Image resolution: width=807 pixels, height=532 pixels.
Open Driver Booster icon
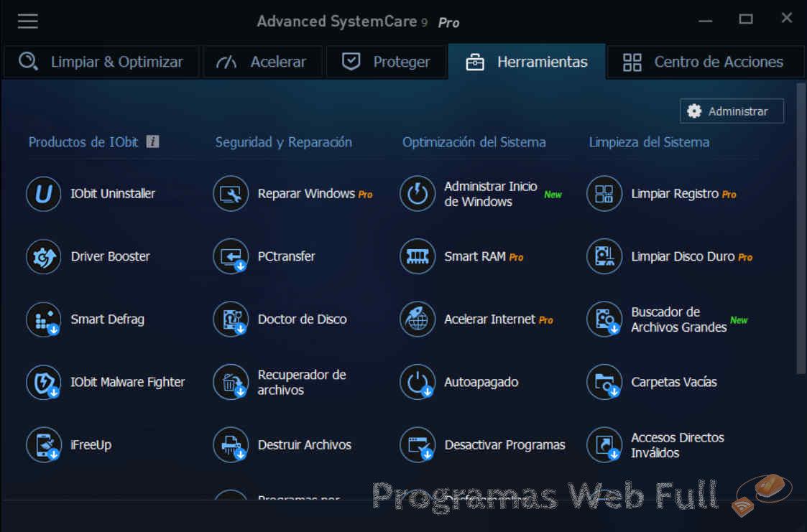(44, 256)
